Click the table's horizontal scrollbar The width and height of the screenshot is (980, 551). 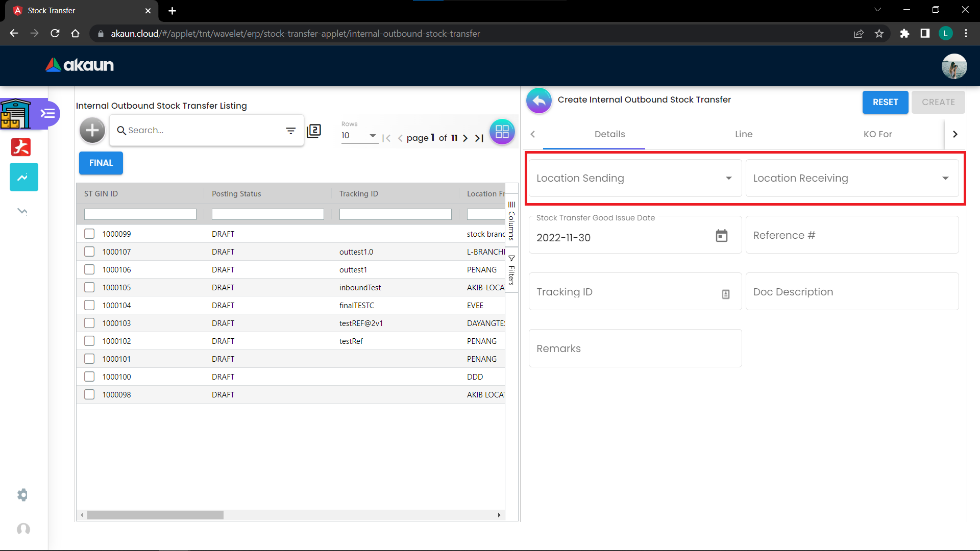[x=155, y=515]
